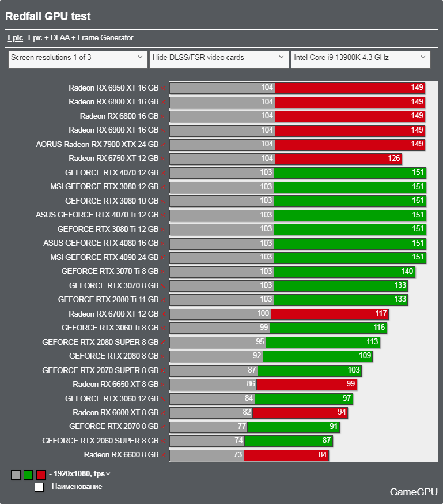Remove MSI GEFORCE RTX 4090 24 GB row
Viewport: 443px width, 504px height.
163,257
